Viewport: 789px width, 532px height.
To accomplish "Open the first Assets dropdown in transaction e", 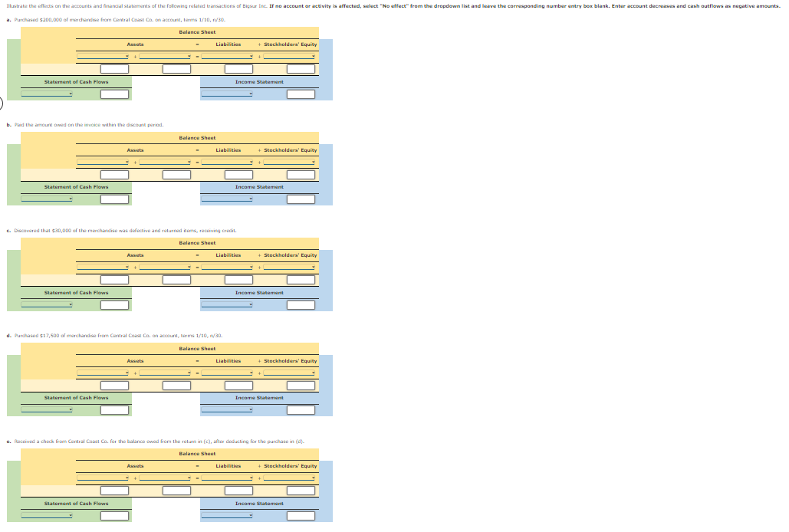I will coord(104,477).
